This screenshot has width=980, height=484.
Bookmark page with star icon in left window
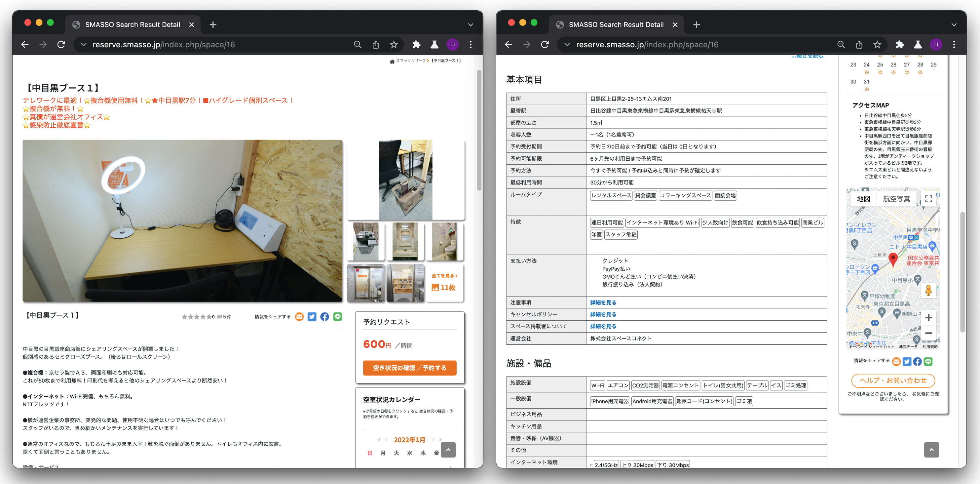(x=394, y=45)
